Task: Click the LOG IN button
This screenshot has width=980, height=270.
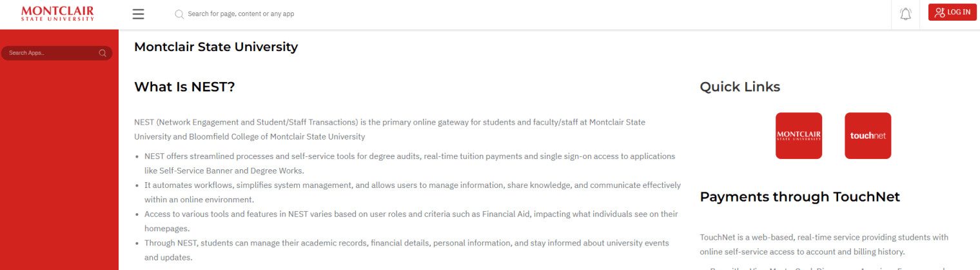Action: tap(952, 12)
